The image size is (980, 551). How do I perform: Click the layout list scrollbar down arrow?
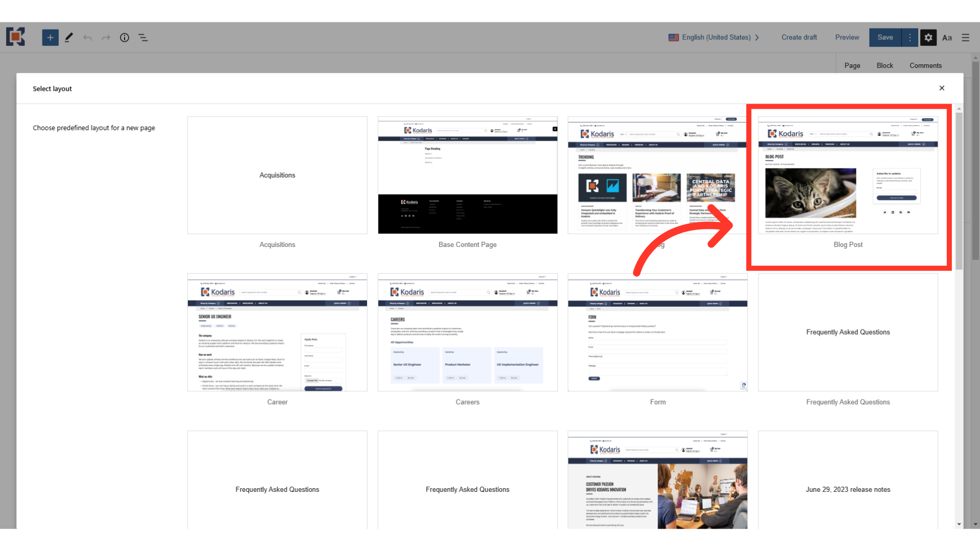point(959,524)
